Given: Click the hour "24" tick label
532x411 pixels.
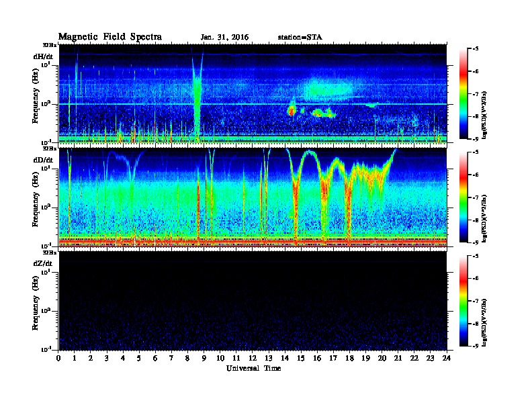Looking at the screenshot, I should click(x=447, y=359).
